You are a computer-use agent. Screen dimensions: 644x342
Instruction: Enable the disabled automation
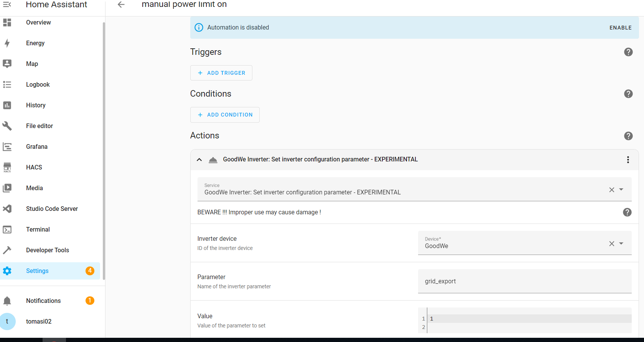[620, 28]
